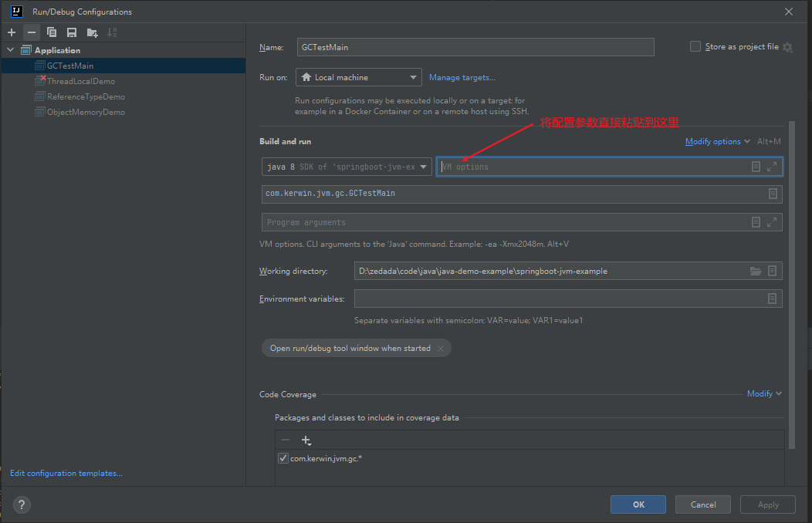This screenshot has height=523, width=812.
Task: Uncheck com.kerwin.jvm.gc.* coverage pattern
Action: [x=283, y=458]
